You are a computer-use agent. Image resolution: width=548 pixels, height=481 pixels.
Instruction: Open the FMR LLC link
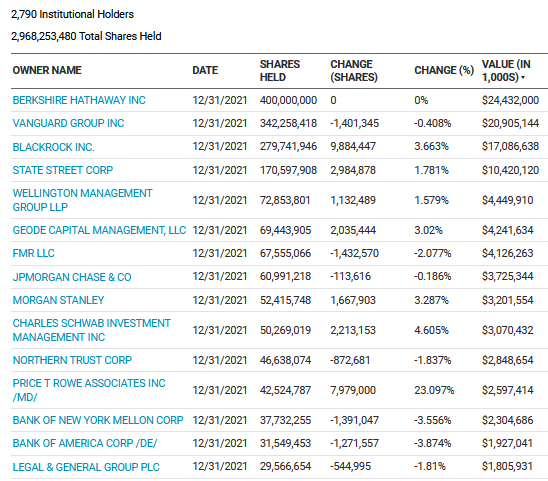point(34,253)
